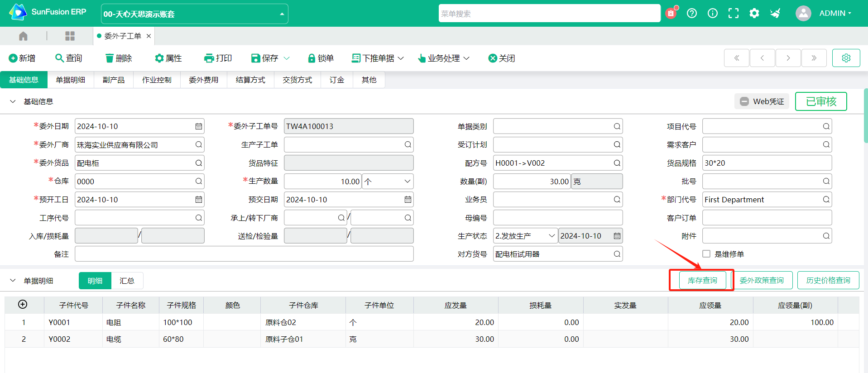Open 对方货号 lookup search icon
The image size is (868, 373).
[x=617, y=254]
